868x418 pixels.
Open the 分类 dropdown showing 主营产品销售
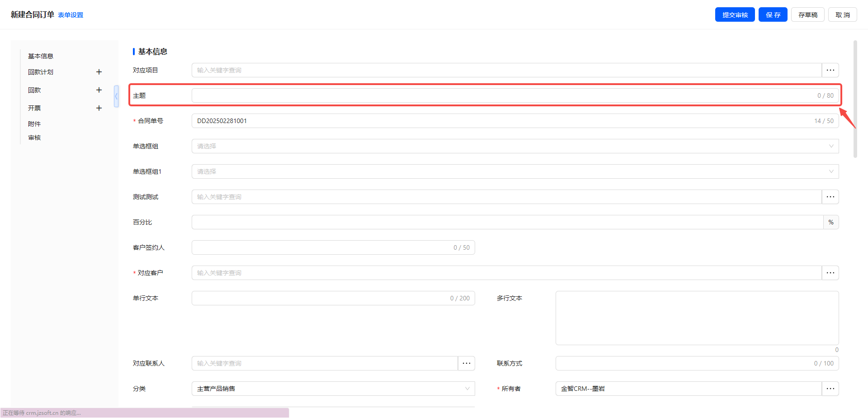333,389
